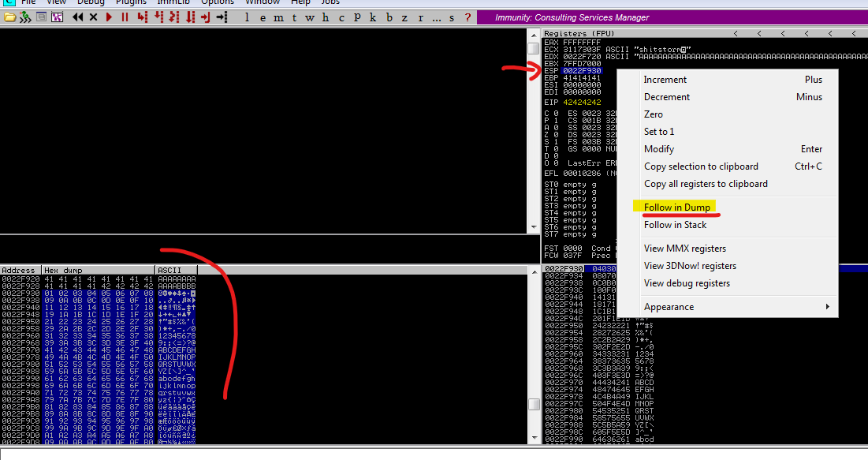
Task: Open the Log window with the 'l' icon
Action: [246, 17]
